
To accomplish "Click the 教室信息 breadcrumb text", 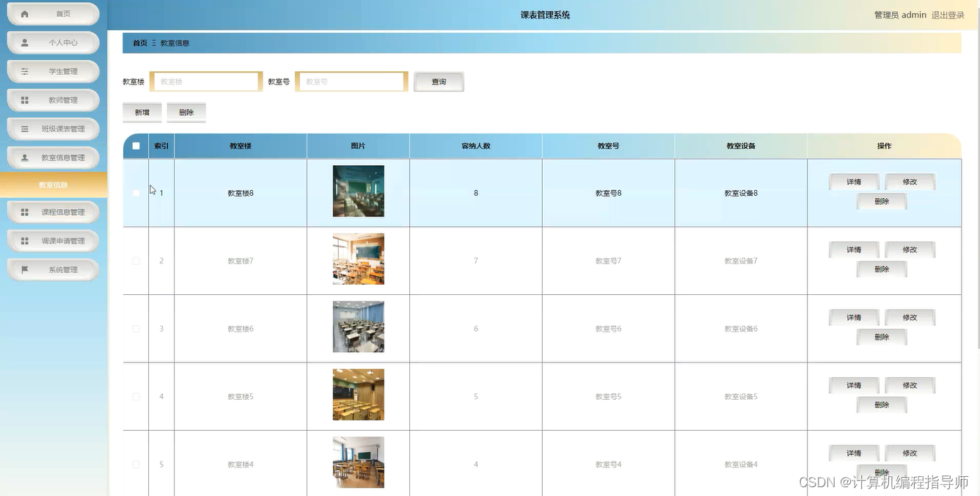I will tap(175, 43).
